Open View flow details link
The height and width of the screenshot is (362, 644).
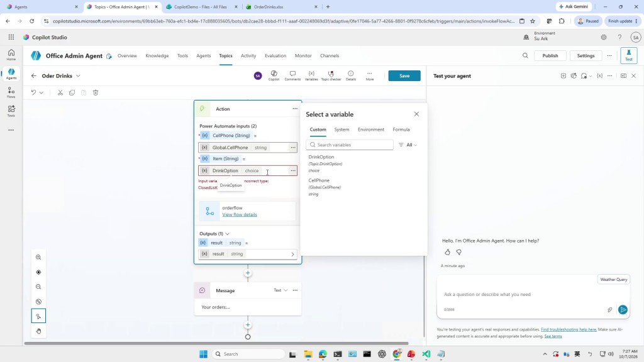pos(240,215)
